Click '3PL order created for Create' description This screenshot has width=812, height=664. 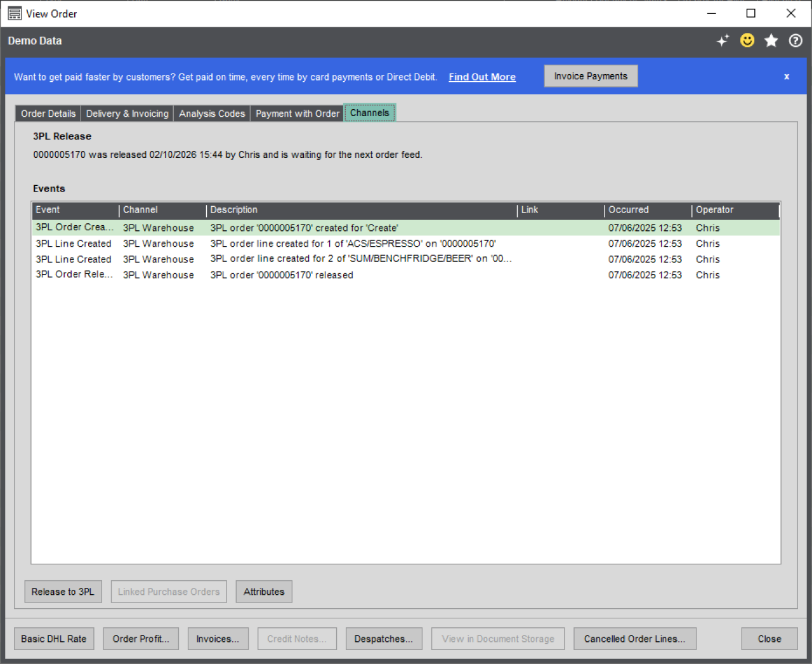pos(304,228)
